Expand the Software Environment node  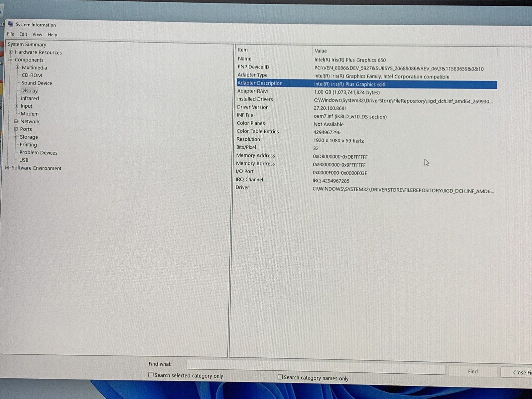click(x=7, y=168)
